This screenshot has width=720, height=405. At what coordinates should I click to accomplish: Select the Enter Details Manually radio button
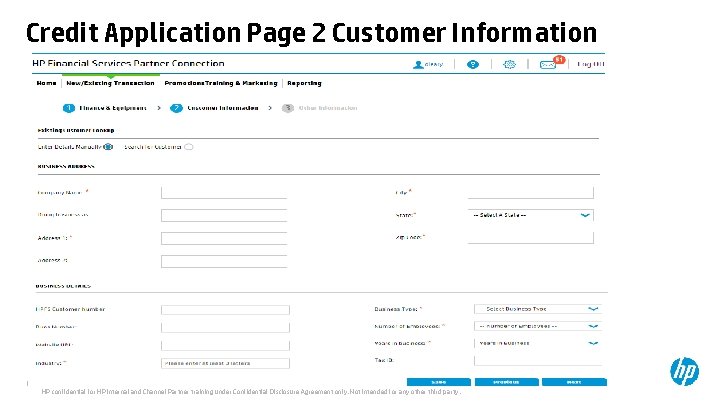[x=108, y=147]
